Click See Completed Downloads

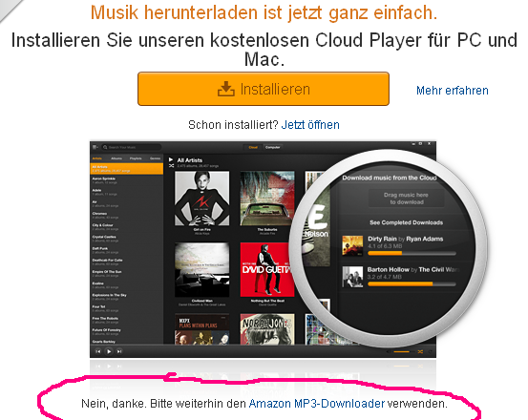(x=406, y=222)
